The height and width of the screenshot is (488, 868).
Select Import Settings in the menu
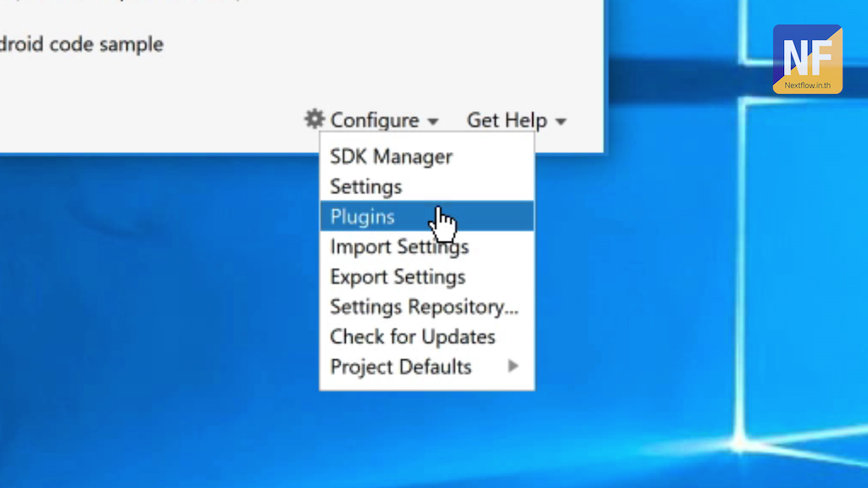[398, 247]
